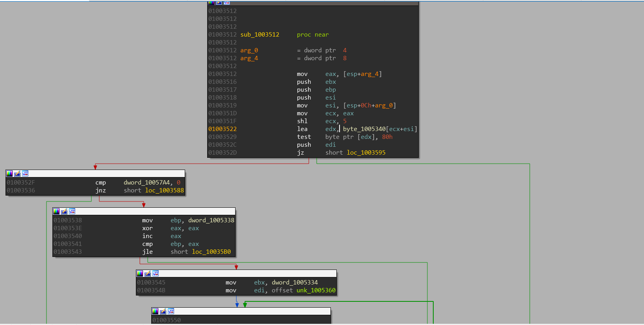Select the arg_0 definition label
Screen dimensions: 644x325
(x=249, y=50)
